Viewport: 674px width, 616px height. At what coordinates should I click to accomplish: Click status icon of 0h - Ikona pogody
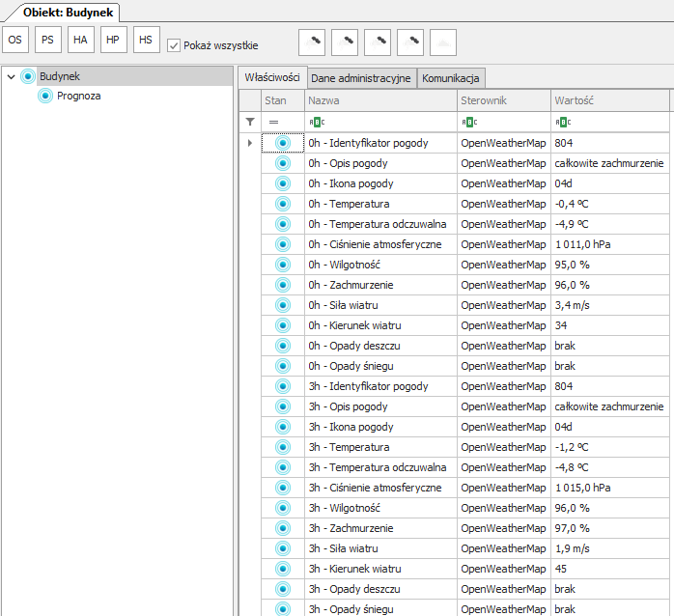pyautogui.click(x=283, y=183)
